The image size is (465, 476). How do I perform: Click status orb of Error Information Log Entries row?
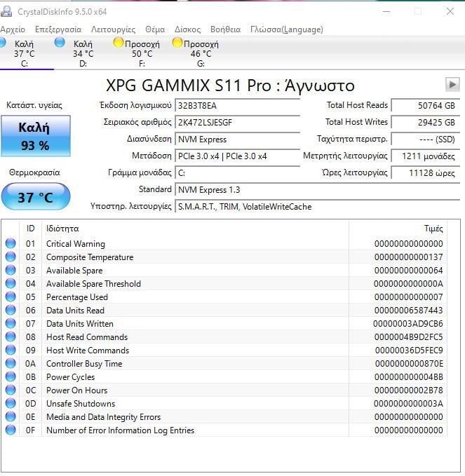tap(11, 430)
